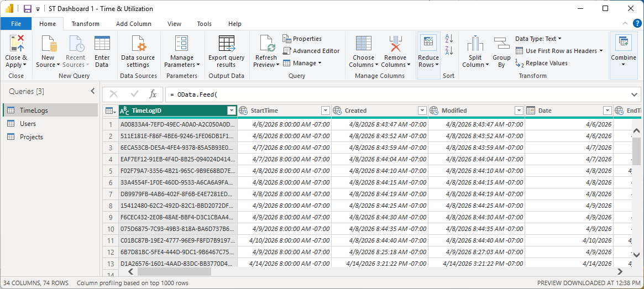Click the Reduce Rows icon
644x289 pixels.
[x=428, y=44]
